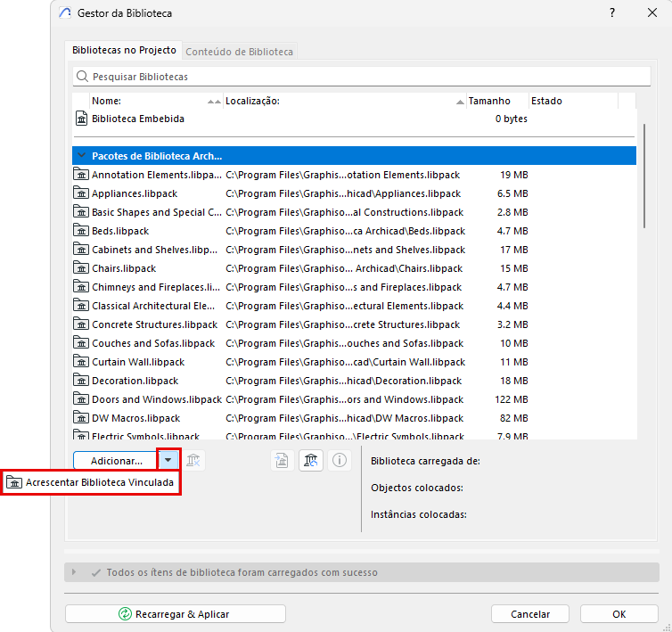Focus the Pesquisar Bibliotecas search field
This screenshot has width=672, height=632.
[362, 77]
